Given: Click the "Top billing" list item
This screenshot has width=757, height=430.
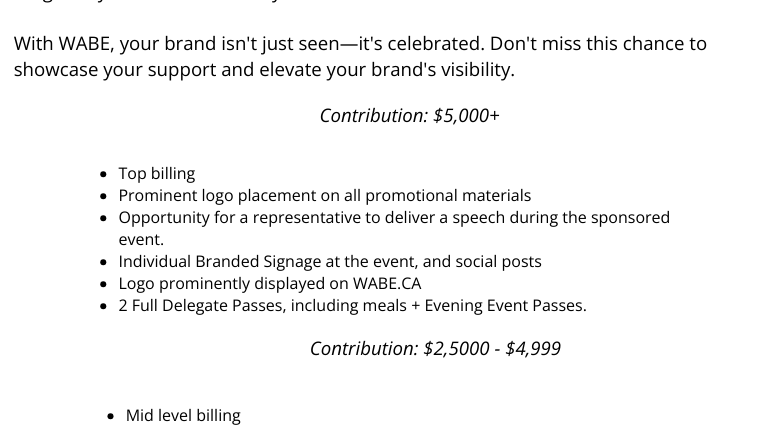Looking at the screenshot, I should click(157, 173).
